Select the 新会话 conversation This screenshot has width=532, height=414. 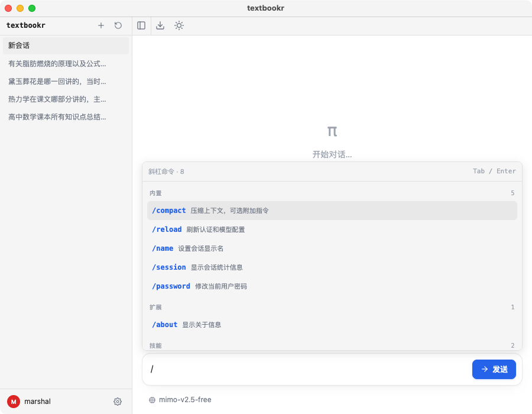pos(66,46)
